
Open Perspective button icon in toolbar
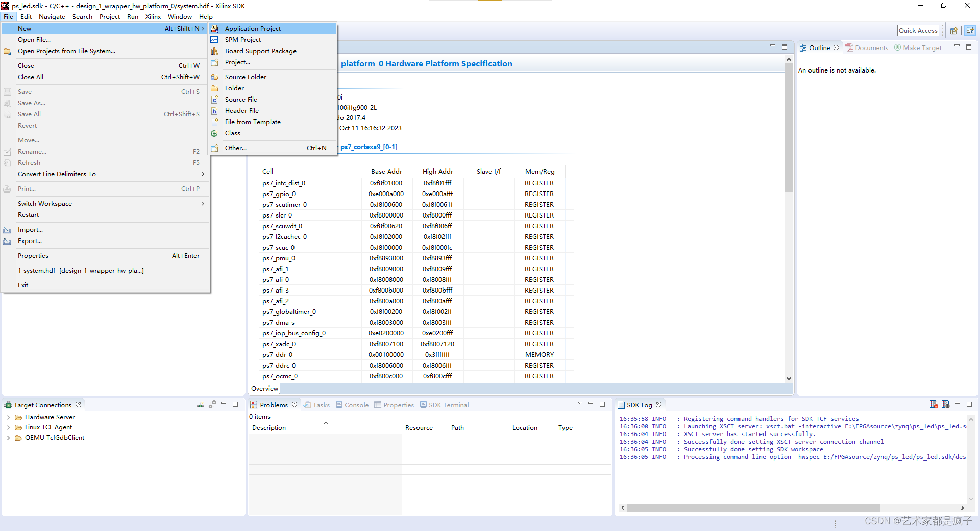click(x=953, y=31)
